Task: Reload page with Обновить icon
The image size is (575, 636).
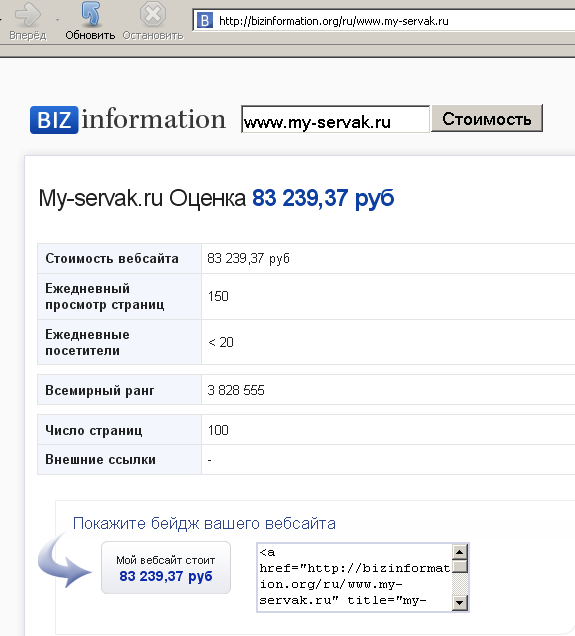Action: [x=90, y=14]
